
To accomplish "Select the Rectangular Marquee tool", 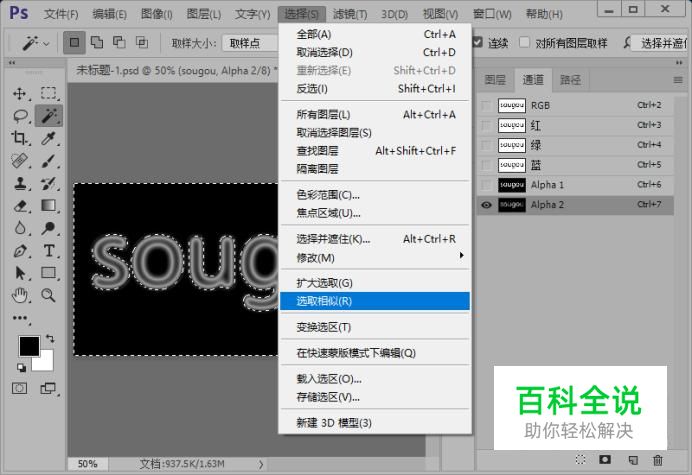I will point(49,93).
